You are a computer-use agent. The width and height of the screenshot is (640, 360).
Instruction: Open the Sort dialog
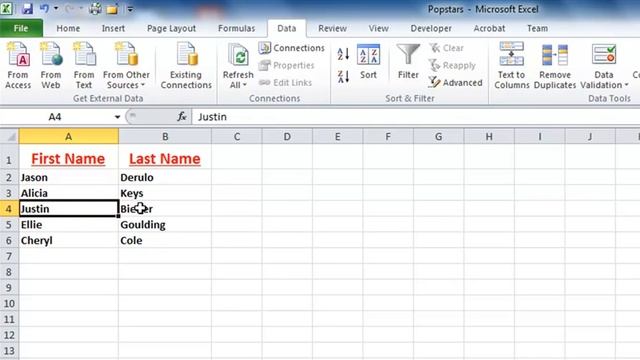[368, 61]
